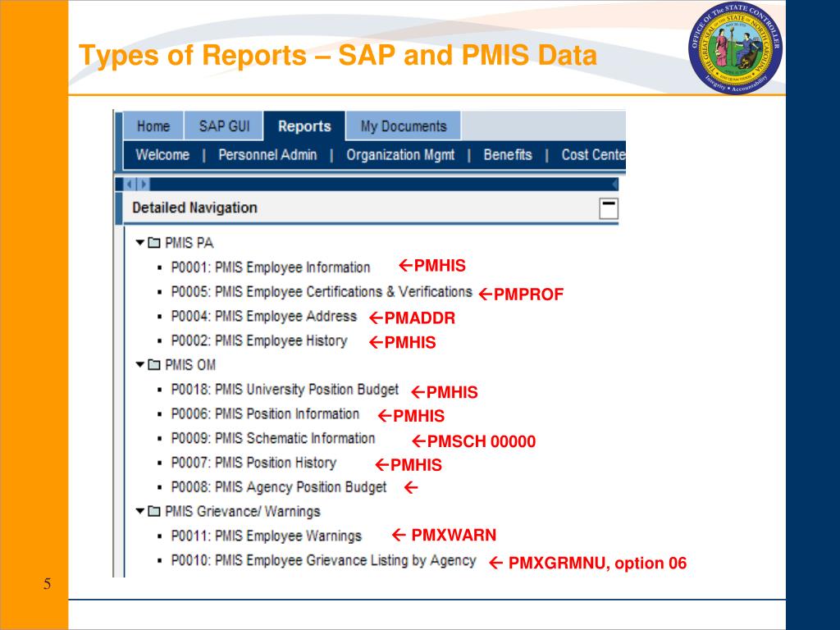Open P0006: PMIS Position Information report

pos(265,413)
